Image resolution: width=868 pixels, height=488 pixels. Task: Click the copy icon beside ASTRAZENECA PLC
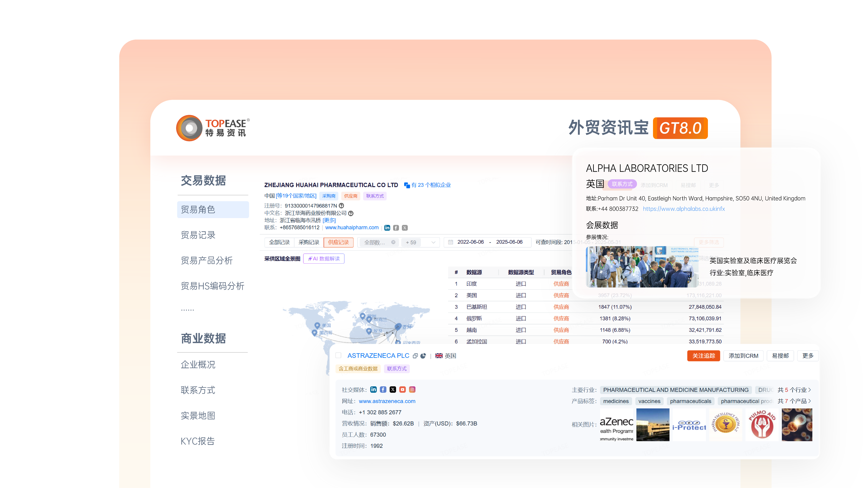[415, 356]
